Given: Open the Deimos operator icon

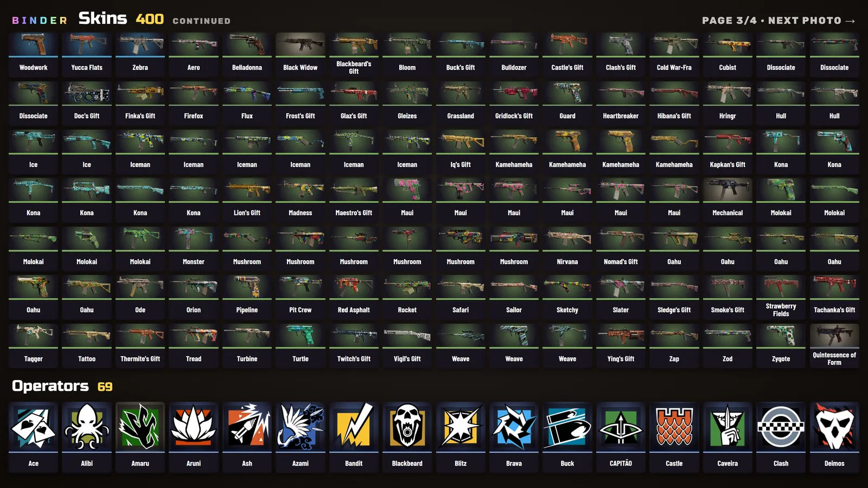Looking at the screenshot, I should pyautogui.click(x=834, y=427).
